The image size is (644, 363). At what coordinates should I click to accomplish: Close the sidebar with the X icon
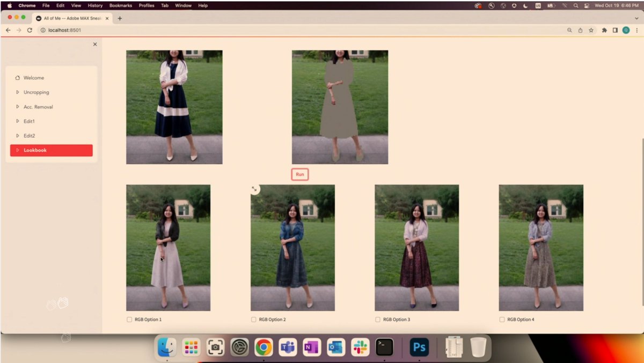(x=95, y=45)
